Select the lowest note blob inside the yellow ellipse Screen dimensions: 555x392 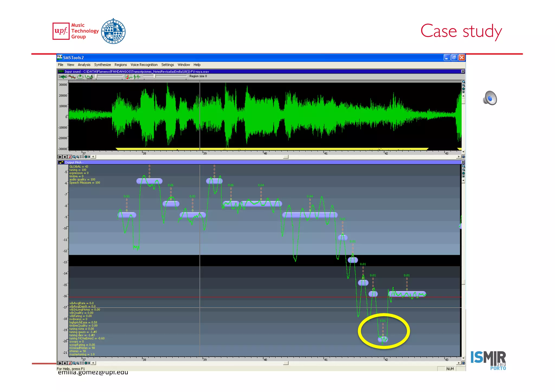coord(383,339)
